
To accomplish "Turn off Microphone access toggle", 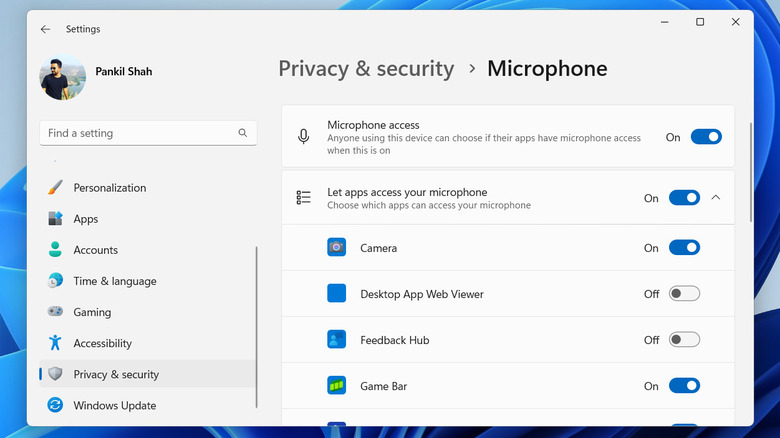I will 705,137.
